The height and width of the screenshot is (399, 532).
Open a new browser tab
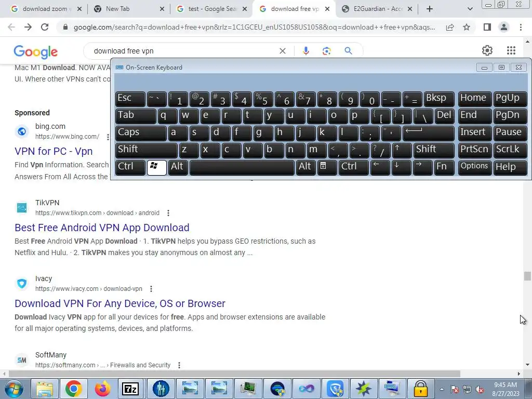pos(430,9)
